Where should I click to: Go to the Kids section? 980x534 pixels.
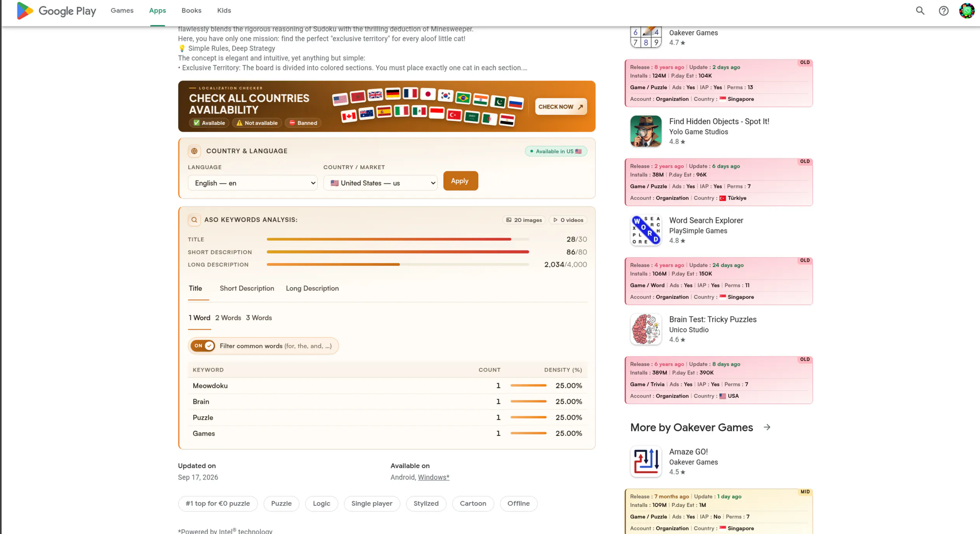click(224, 10)
